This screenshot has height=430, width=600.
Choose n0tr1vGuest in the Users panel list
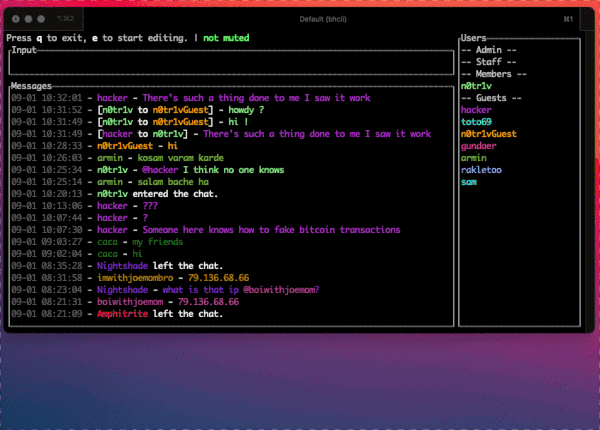(488, 134)
